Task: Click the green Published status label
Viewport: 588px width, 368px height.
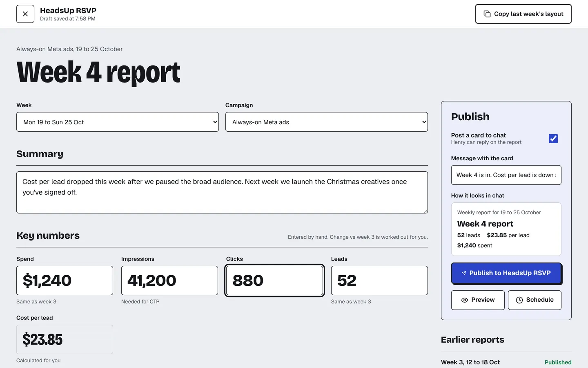Action: coord(558,362)
